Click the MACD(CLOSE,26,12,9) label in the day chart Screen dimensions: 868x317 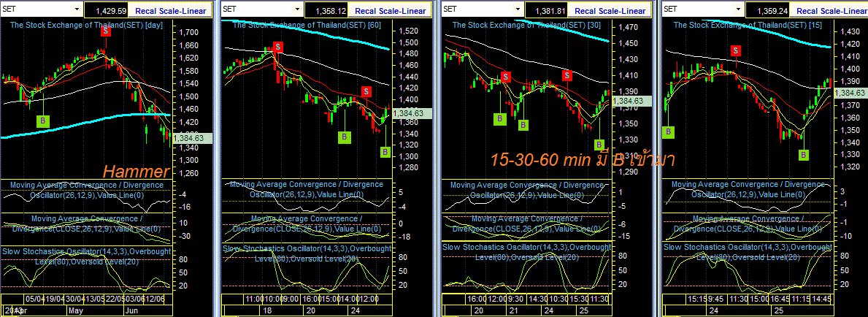(86, 224)
